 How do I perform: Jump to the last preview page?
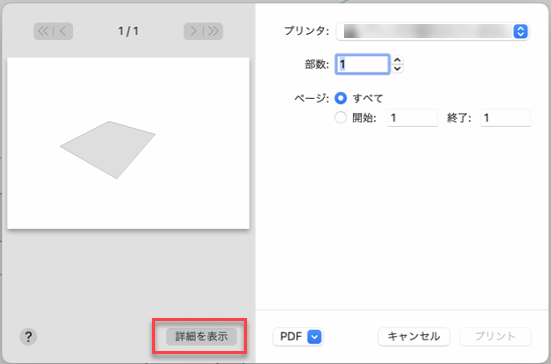(x=213, y=31)
